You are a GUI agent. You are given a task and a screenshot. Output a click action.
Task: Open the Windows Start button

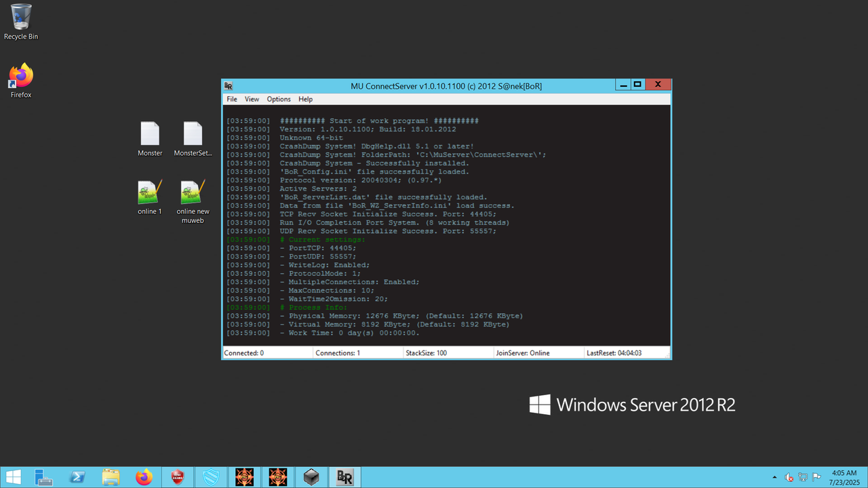pos(13,477)
